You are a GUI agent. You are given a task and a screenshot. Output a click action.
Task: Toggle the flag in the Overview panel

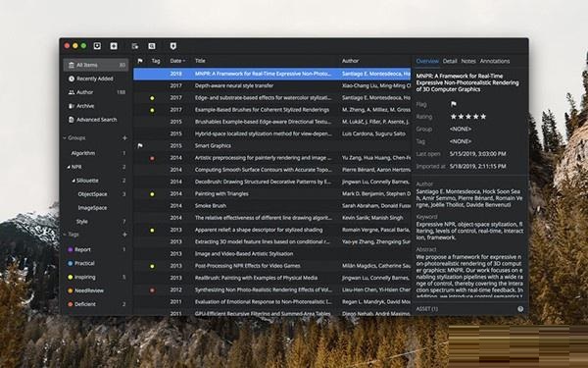(453, 104)
